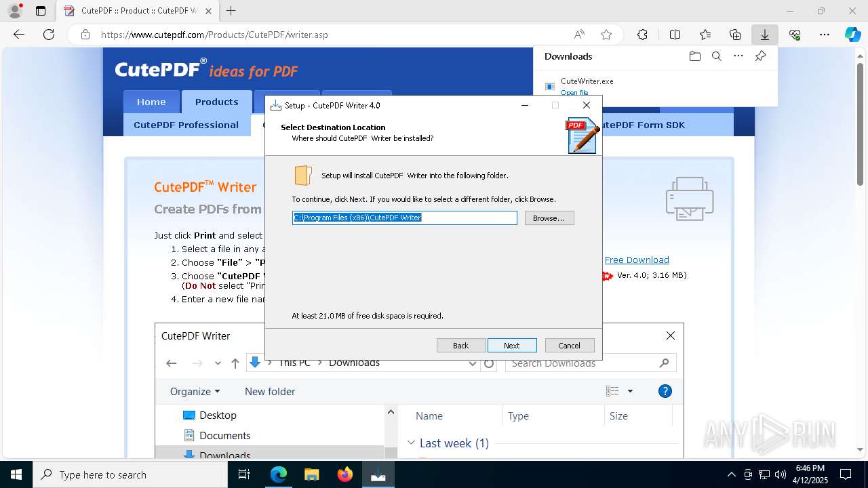The width and height of the screenshot is (868, 488).
Task: Click the installation folder path field
Action: click(x=405, y=218)
